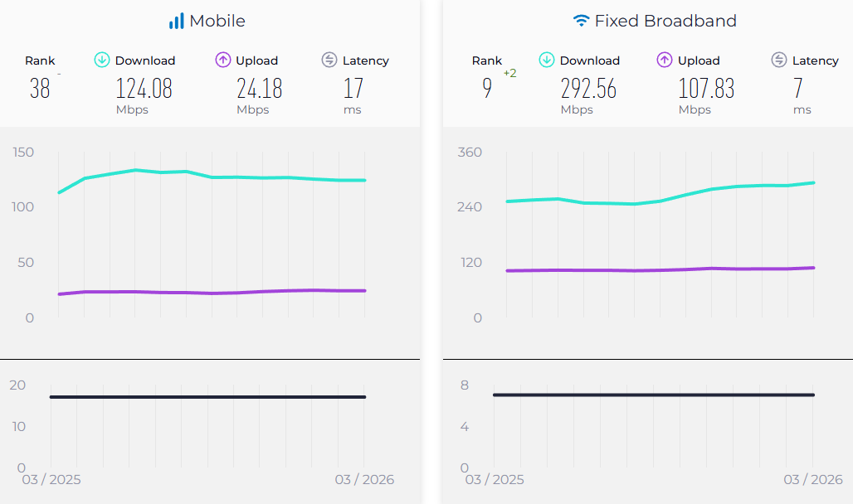Click the Fixed Broadband wifi icon
The image size is (853, 504).
[x=581, y=21]
